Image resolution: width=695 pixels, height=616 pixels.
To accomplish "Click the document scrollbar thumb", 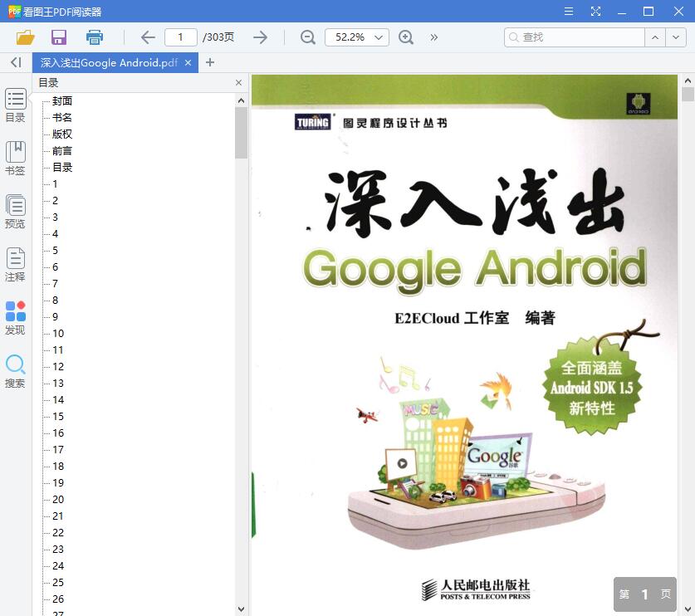I will [688, 95].
